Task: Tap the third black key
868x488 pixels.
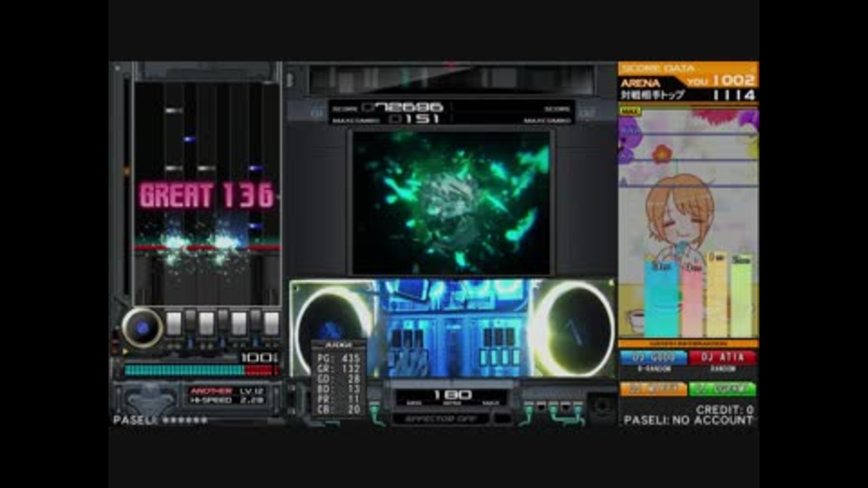Action: (x=255, y=320)
